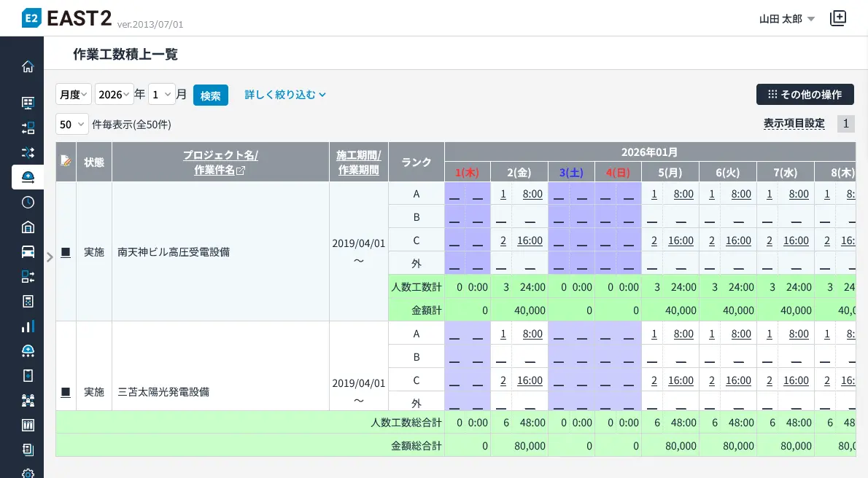Go to home via the house icon
The image size is (868, 478).
(28, 67)
